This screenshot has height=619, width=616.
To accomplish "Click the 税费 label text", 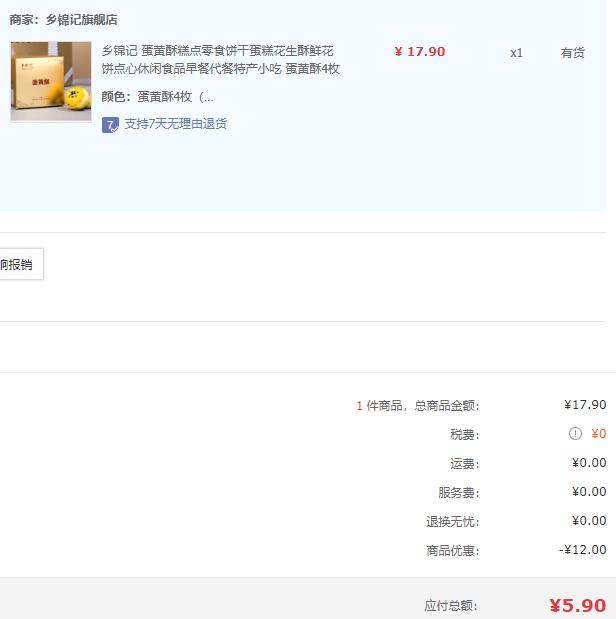I will (465, 435).
